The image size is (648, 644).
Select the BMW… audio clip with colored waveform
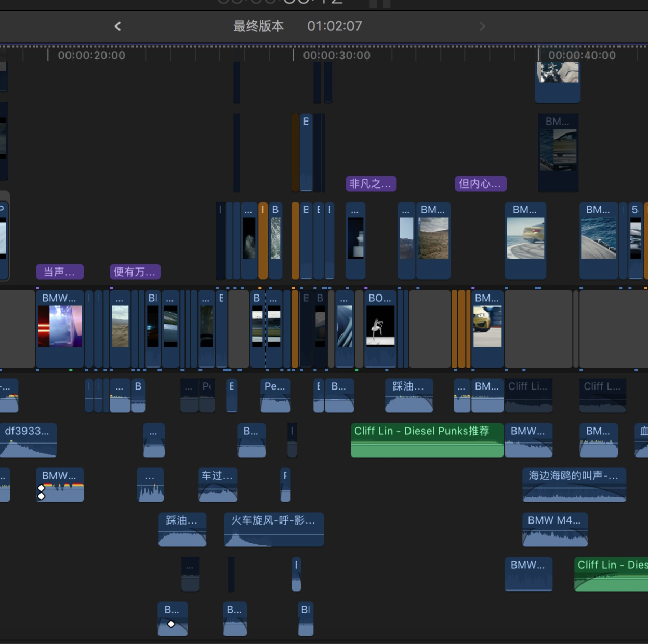click(60, 485)
